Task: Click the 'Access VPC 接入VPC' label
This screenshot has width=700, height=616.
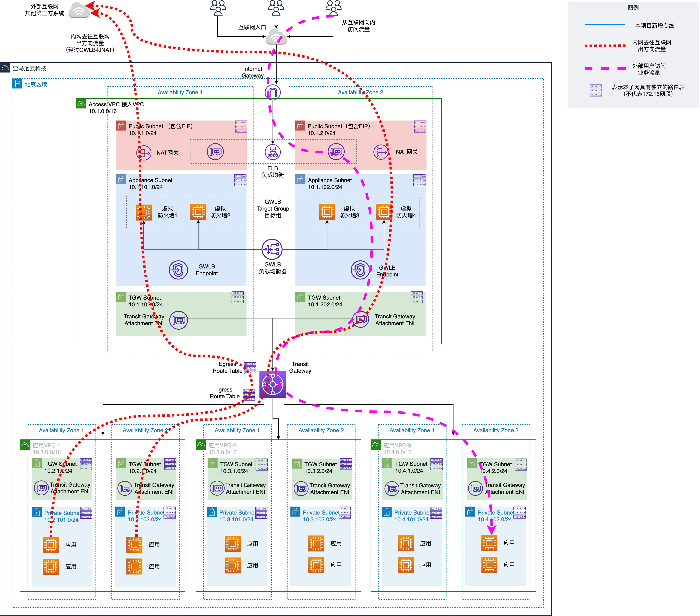Action: [116, 104]
